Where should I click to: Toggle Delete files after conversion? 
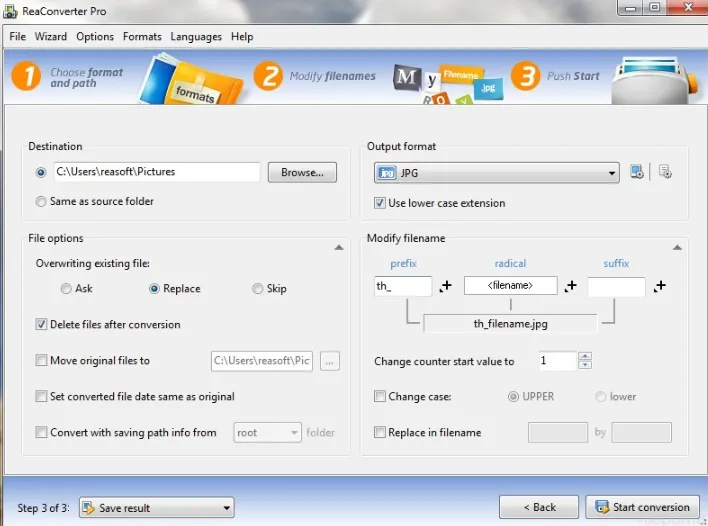click(x=41, y=324)
